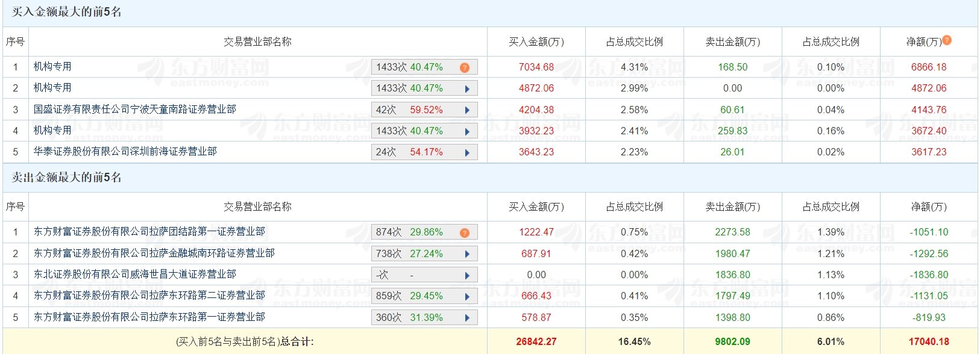Click the sell amount 1398.80
The image size is (980, 354).
point(733,318)
